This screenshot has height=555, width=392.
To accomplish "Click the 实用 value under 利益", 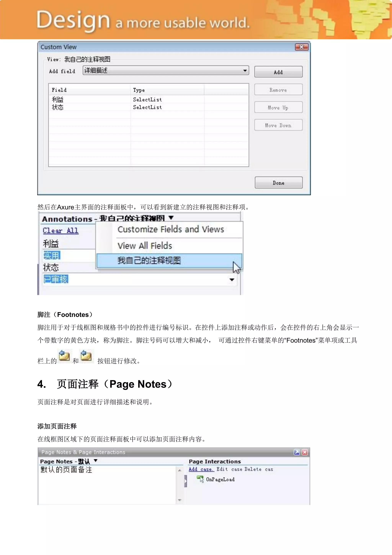I will tap(52, 255).
